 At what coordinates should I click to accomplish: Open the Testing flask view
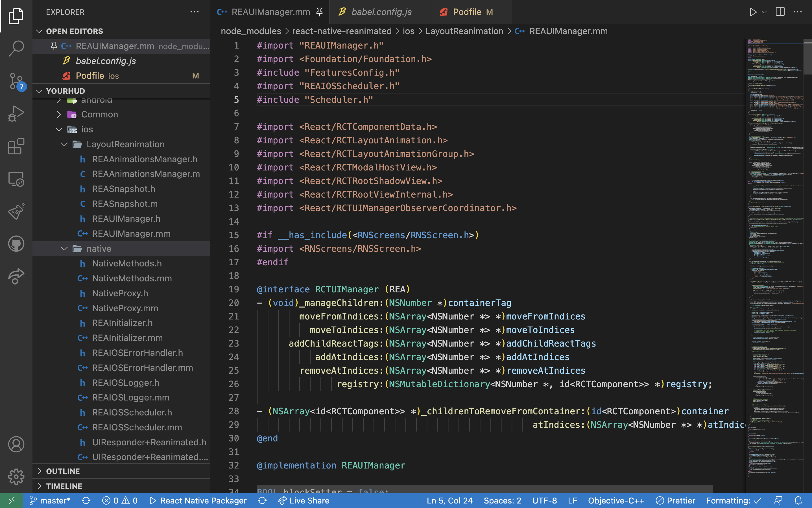pyautogui.click(x=16, y=211)
